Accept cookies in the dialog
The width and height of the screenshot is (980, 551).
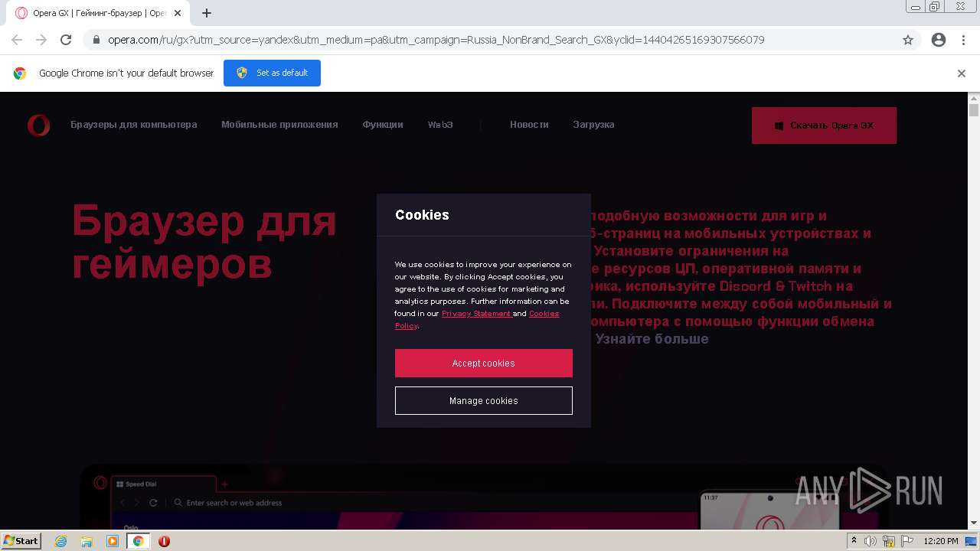pos(484,363)
